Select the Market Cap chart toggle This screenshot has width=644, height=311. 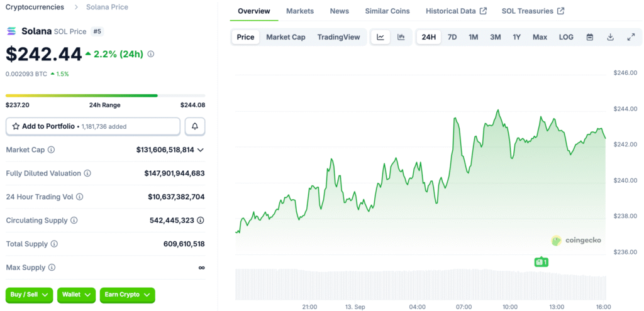[x=286, y=37]
